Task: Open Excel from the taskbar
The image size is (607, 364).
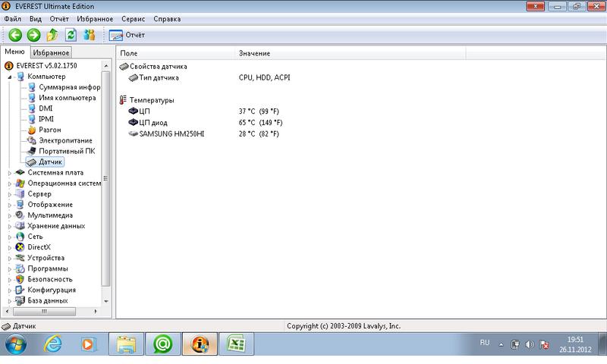Action: pyautogui.click(x=236, y=344)
